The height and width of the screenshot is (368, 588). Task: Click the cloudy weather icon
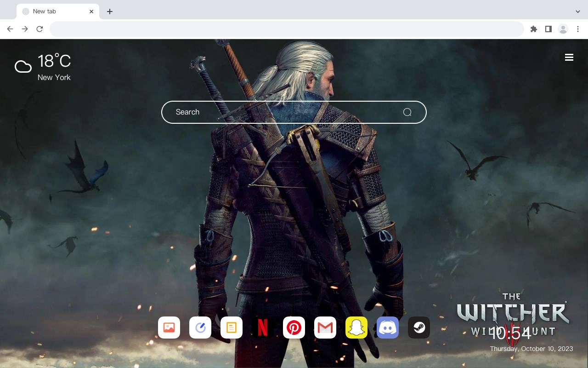(23, 67)
